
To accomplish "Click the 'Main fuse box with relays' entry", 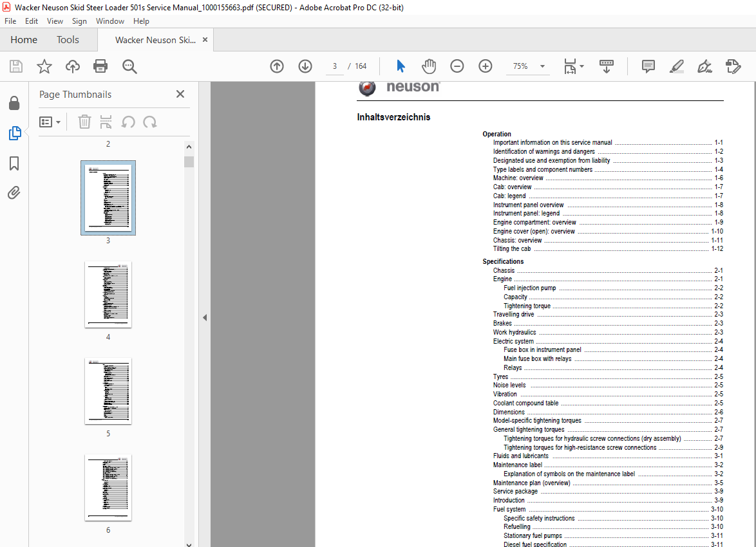I will click(538, 358).
